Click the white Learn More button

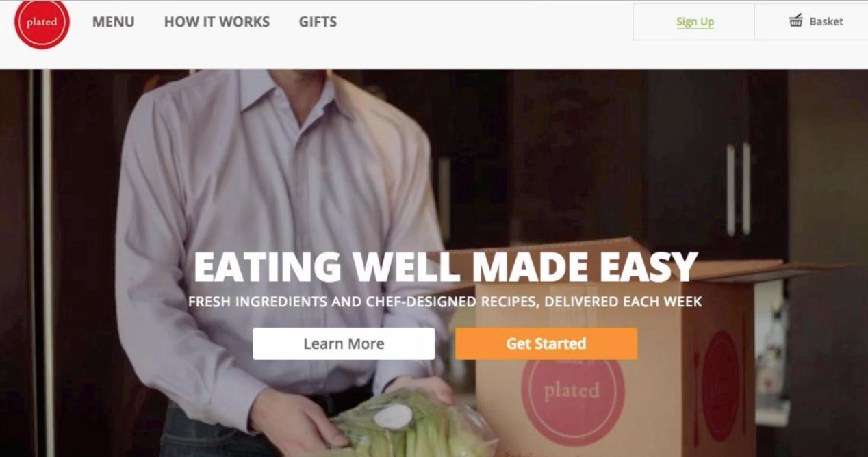344,343
